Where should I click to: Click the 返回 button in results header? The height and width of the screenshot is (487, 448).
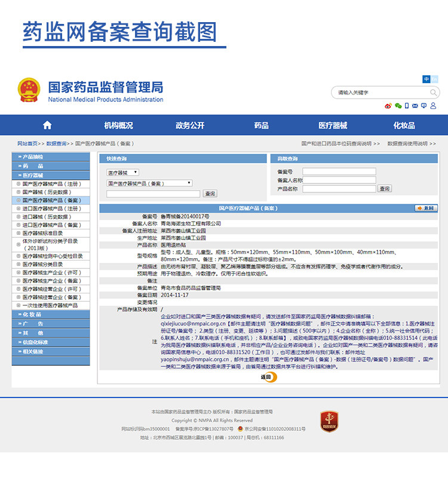tap(426, 208)
